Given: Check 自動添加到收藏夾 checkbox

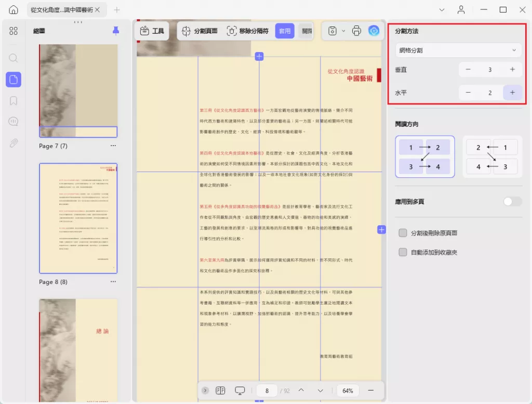Looking at the screenshot, I should (403, 252).
